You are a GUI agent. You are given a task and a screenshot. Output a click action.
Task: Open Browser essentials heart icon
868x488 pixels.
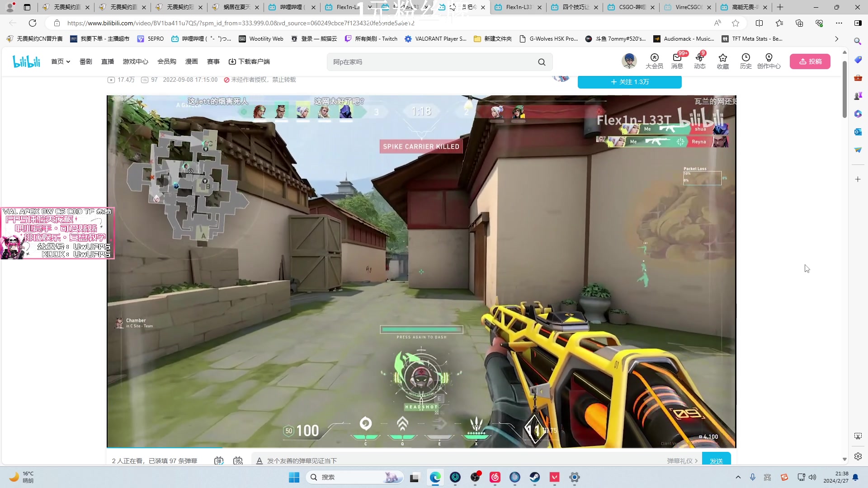819,23
